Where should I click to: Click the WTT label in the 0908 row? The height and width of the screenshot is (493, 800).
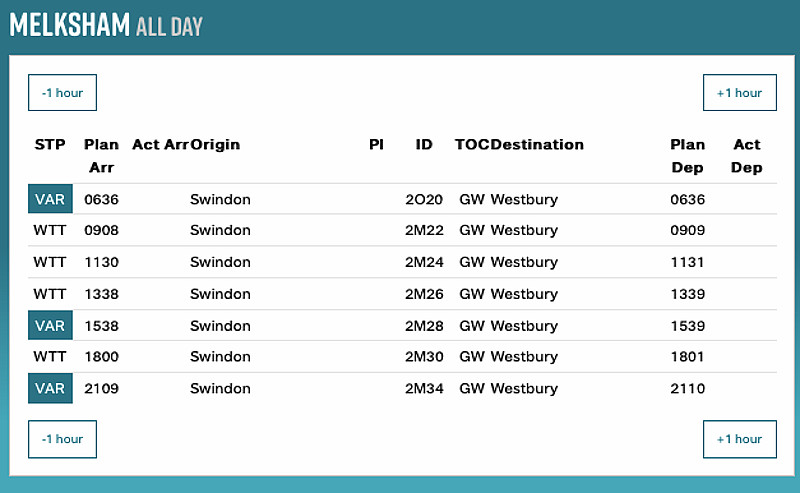coord(50,231)
